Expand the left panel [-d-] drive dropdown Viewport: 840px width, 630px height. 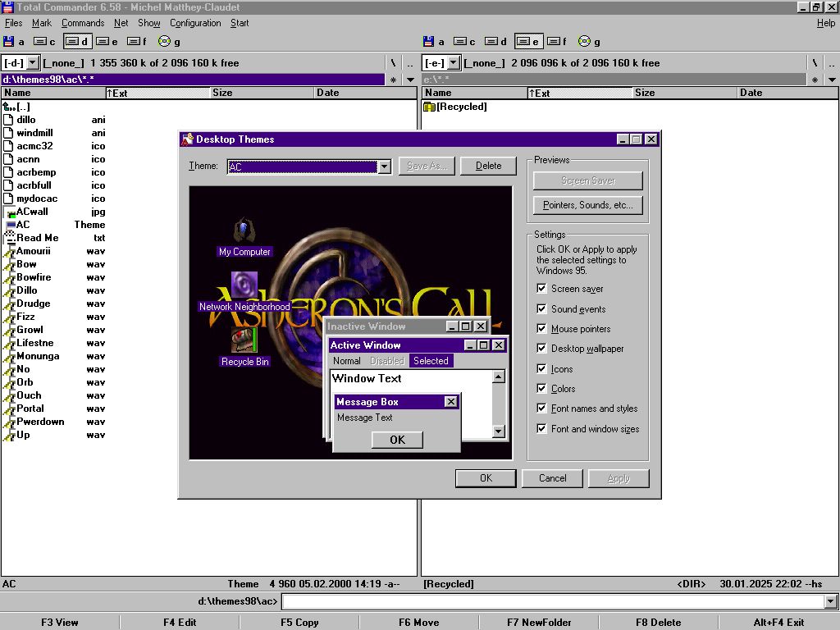pos(33,63)
